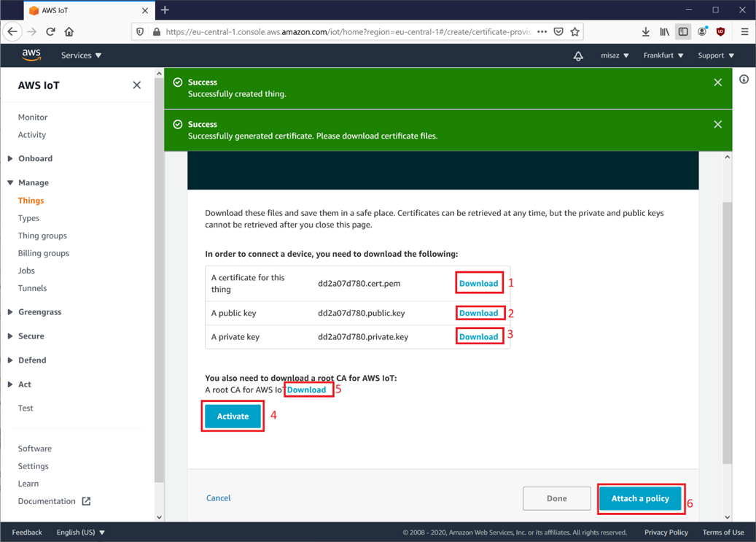Dismiss the 'Successfully created thing' banner
This screenshot has height=542, width=756.
click(717, 82)
